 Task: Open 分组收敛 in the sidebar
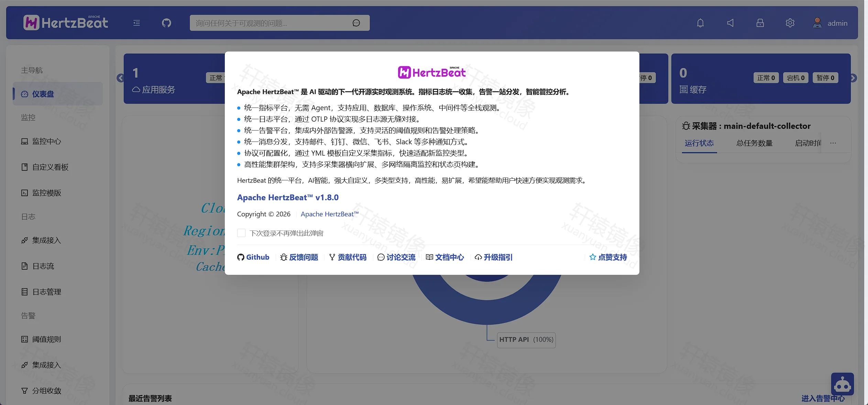(x=58, y=391)
